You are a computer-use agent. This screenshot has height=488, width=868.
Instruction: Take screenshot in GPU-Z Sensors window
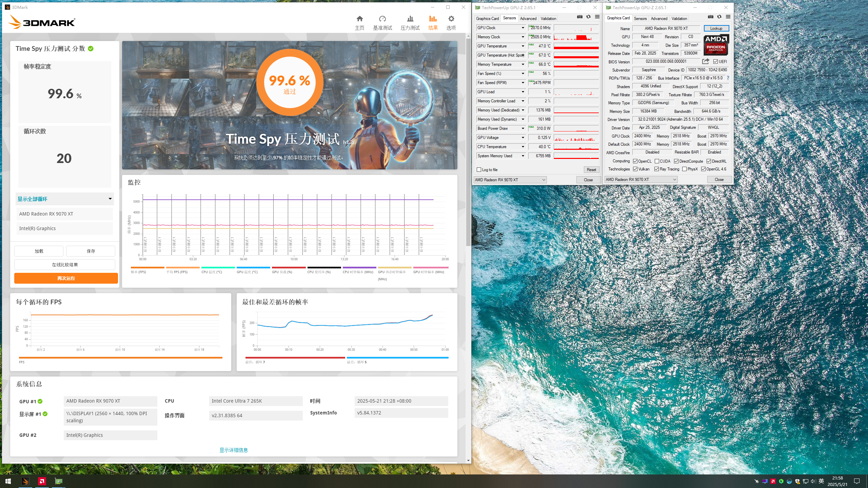coord(580,17)
